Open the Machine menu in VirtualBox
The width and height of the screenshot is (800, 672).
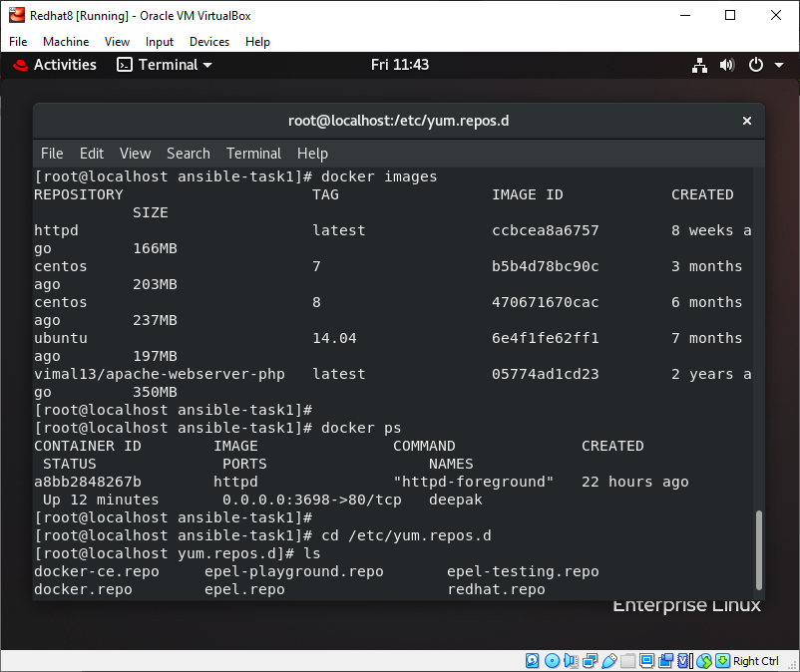(66, 42)
